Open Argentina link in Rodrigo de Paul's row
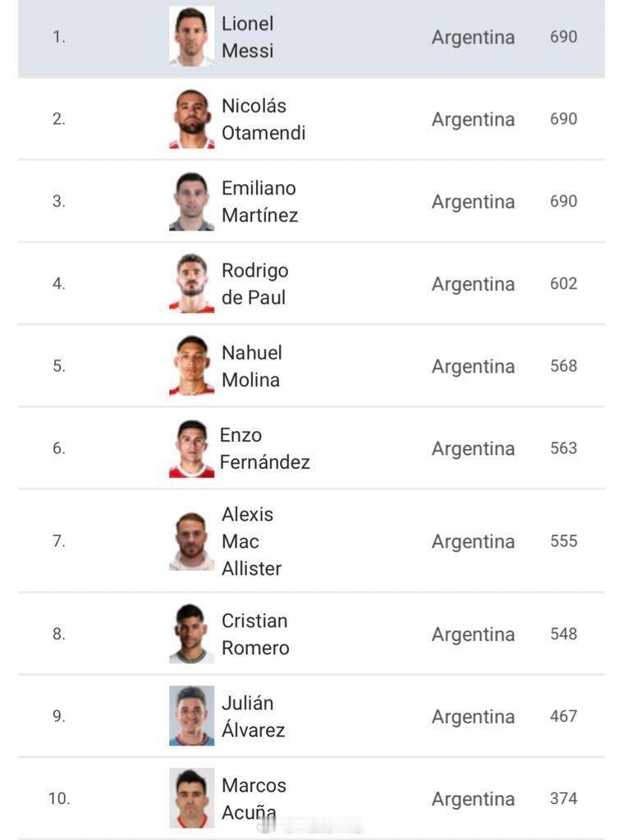 point(473,284)
